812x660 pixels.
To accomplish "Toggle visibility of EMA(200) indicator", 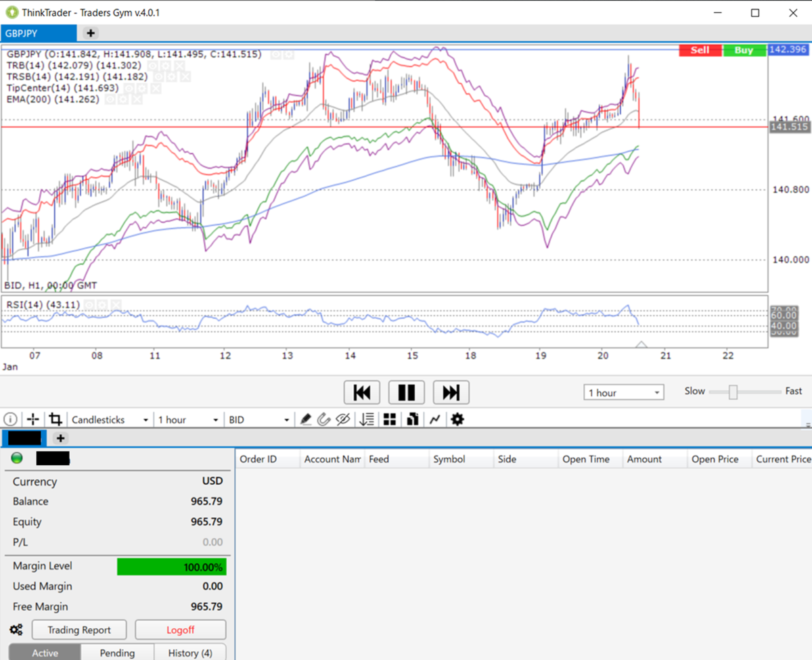I will coord(111,100).
